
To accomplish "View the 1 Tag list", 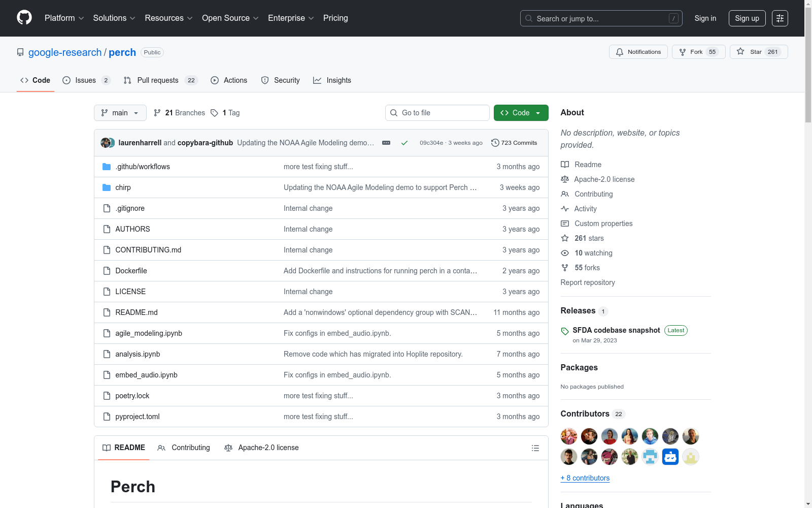I will [x=225, y=113].
